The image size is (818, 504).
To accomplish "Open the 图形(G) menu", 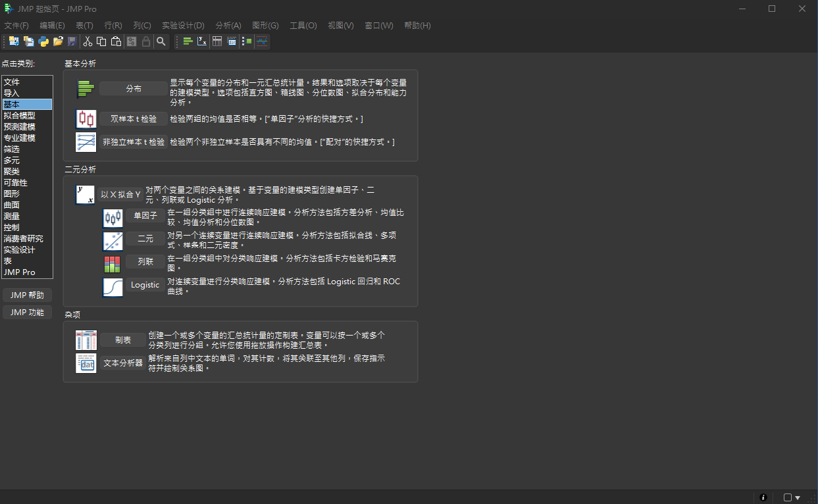I will (x=266, y=26).
